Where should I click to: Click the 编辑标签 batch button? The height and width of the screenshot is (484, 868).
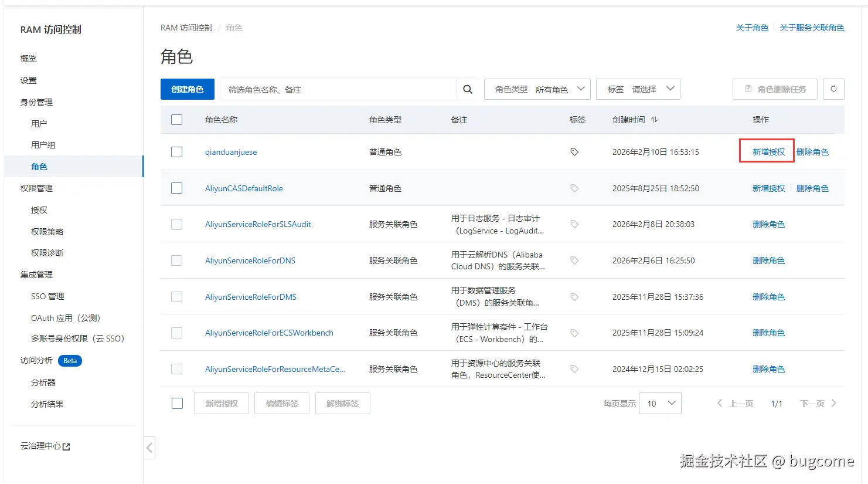click(282, 403)
